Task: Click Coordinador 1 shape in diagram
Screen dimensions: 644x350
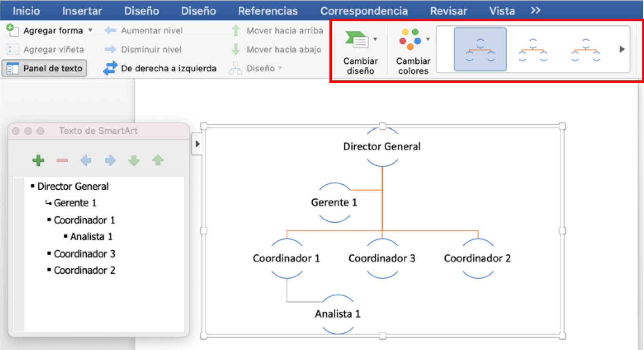Action: (286, 258)
